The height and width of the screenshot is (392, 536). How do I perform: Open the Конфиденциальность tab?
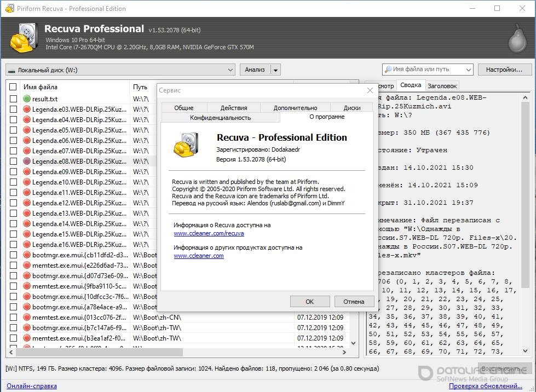pos(220,118)
